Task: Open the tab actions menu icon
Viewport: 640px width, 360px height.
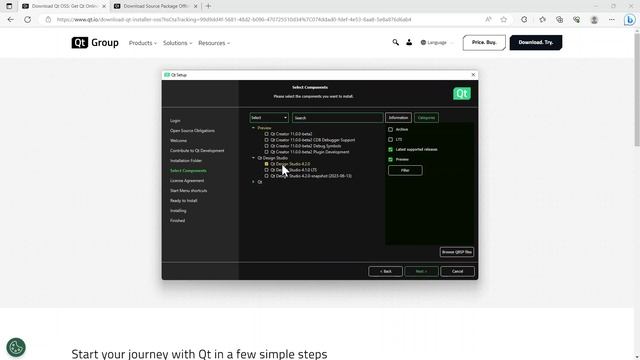Action: pos(9,6)
